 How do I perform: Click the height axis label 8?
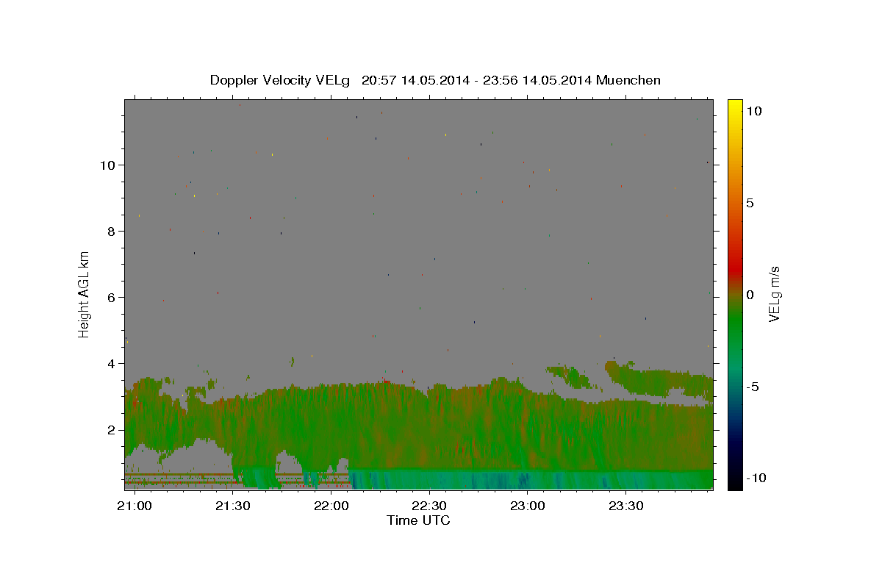[112, 231]
